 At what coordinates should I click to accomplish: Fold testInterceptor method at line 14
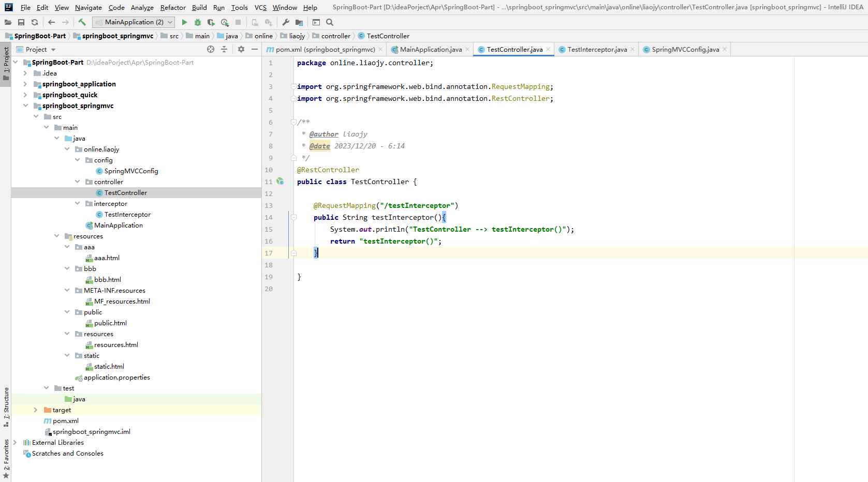click(x=293, y=217)
